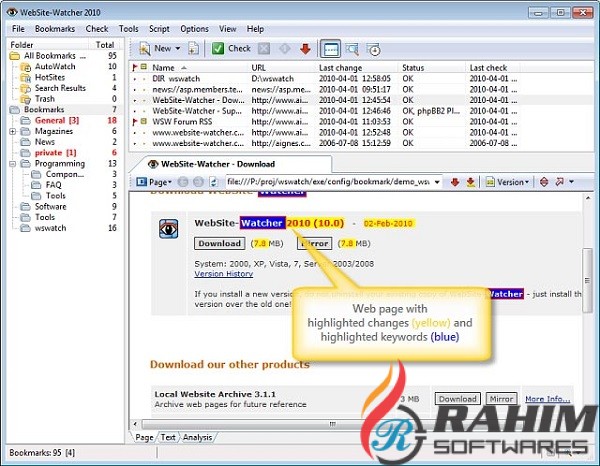600x466 pixels.
Task: Click the note icon on WSW Forum RSS row
Action: coord(144,121)
